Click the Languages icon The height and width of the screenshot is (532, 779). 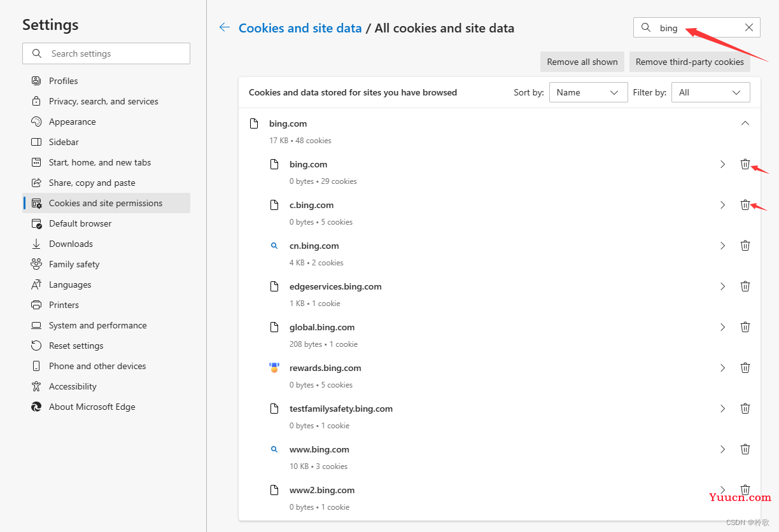[x=36, y=284]
